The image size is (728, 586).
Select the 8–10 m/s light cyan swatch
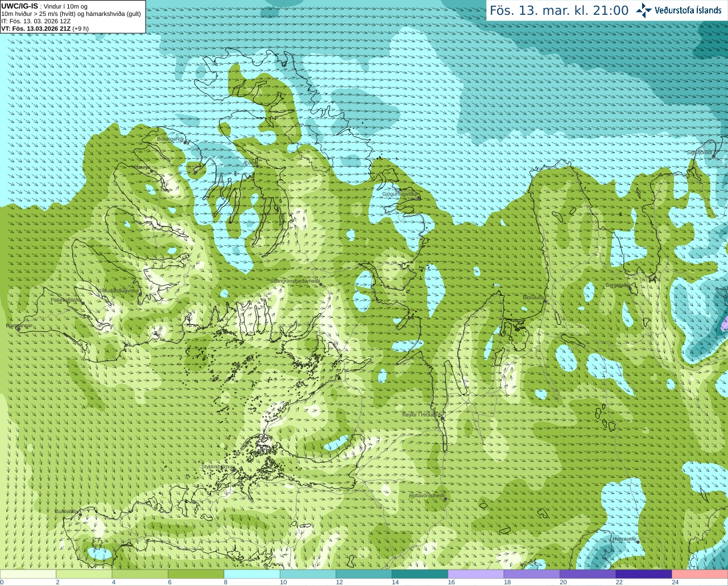(x=252, y=574)
